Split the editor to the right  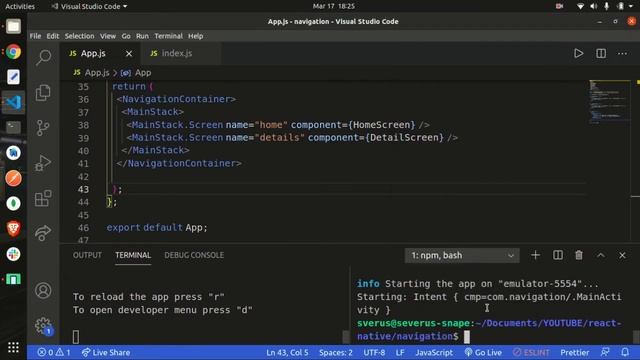coord(601,53)
